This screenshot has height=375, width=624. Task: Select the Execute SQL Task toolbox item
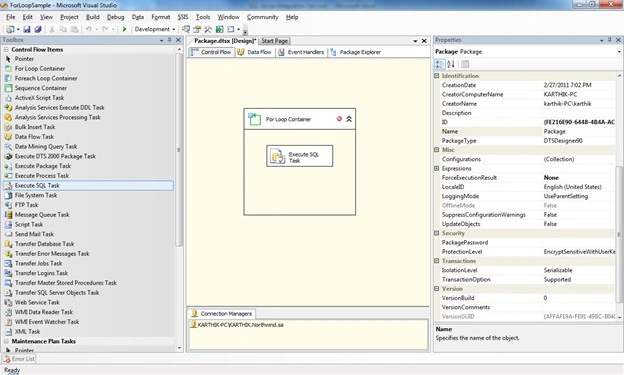88,186
